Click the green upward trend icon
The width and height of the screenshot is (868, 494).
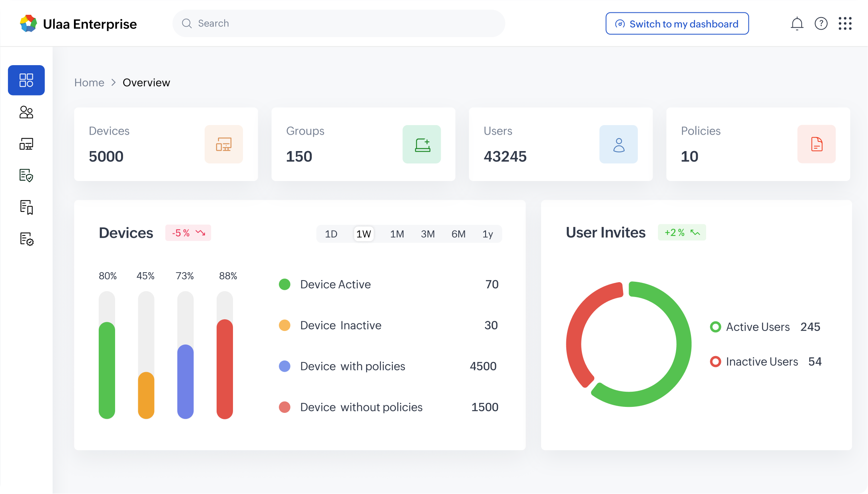(x=695, y=233)
